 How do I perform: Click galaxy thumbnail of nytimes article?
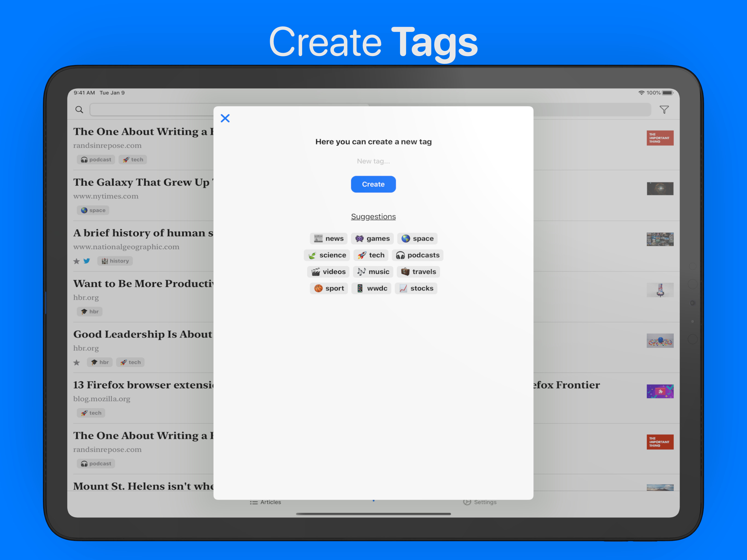click(x=660, y=188)
